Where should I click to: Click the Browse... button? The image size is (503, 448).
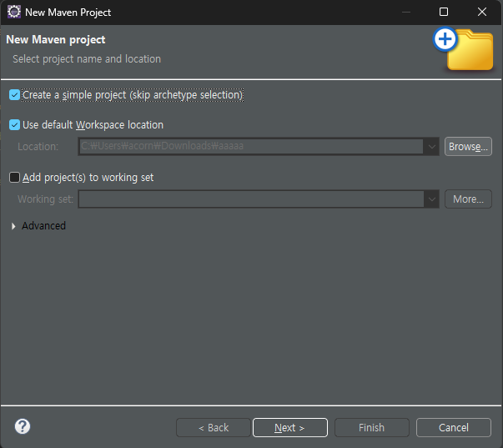coord(468,147)
